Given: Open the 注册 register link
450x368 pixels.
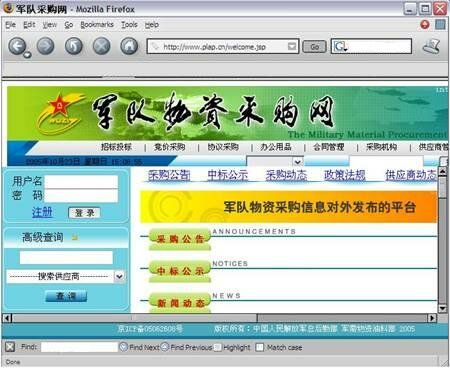Looking at the screenshot, I should 42,212.
